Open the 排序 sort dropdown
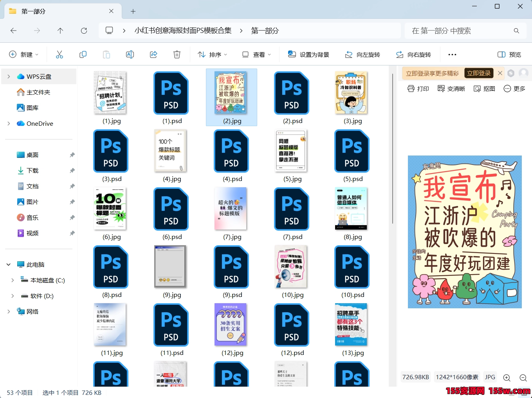 click(213, 54)
